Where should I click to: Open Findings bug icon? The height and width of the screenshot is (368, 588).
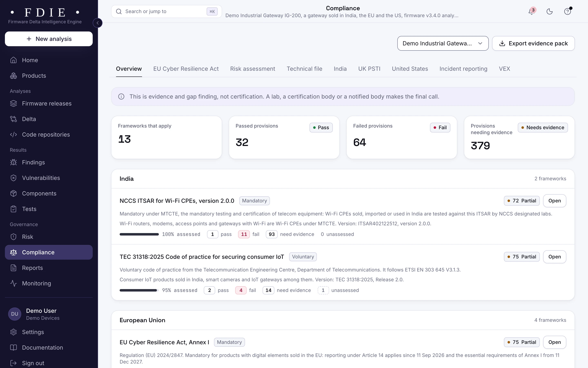click(14, 162)
